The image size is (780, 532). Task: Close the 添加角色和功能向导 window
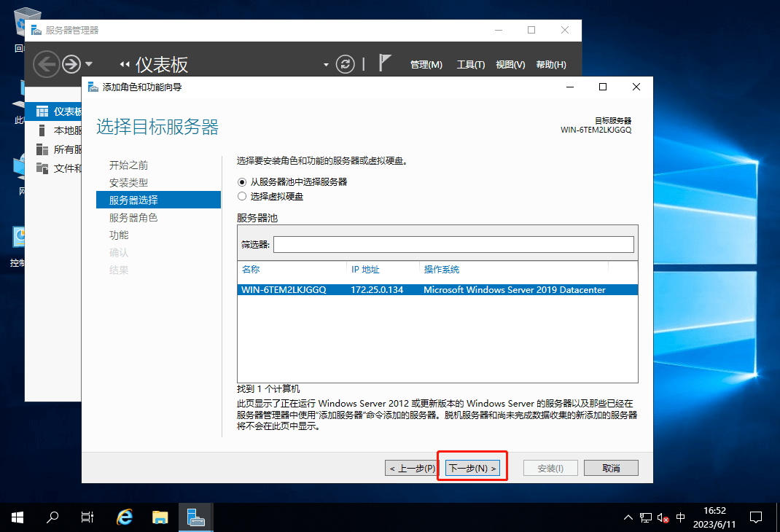(x=636, y=87)
